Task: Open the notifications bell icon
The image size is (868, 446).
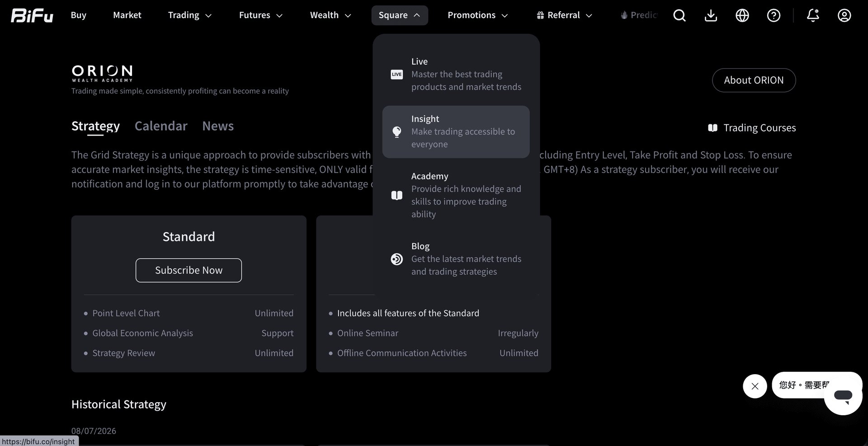Action: pos(813,15)
